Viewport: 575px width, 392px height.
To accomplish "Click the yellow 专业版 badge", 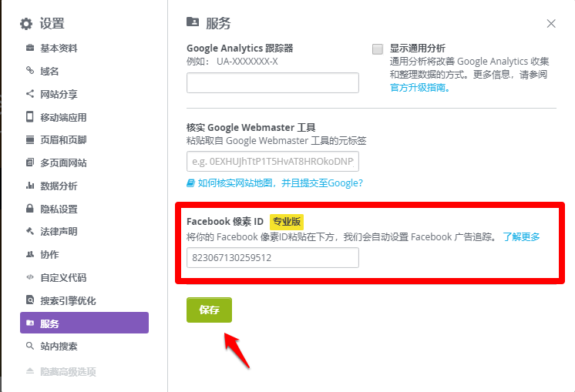I will pyautogui.click(x=287, y=221).
